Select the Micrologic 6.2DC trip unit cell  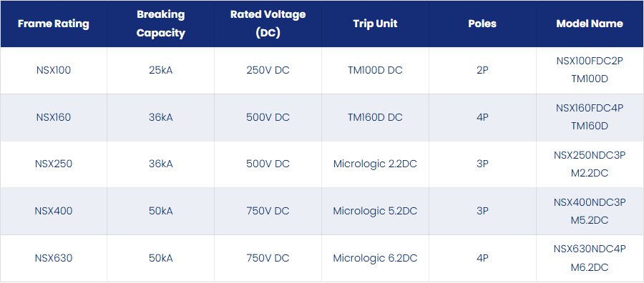[375, 259]
